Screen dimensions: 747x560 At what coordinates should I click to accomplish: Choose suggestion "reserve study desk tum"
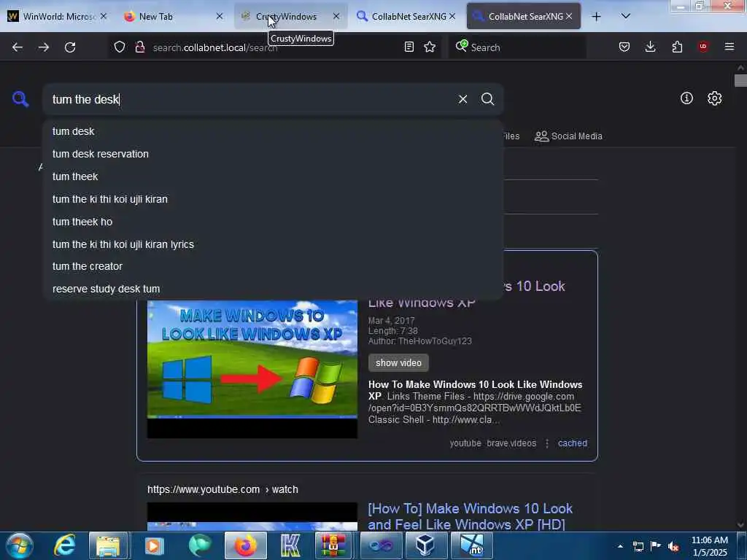click(x=273, y=289)
